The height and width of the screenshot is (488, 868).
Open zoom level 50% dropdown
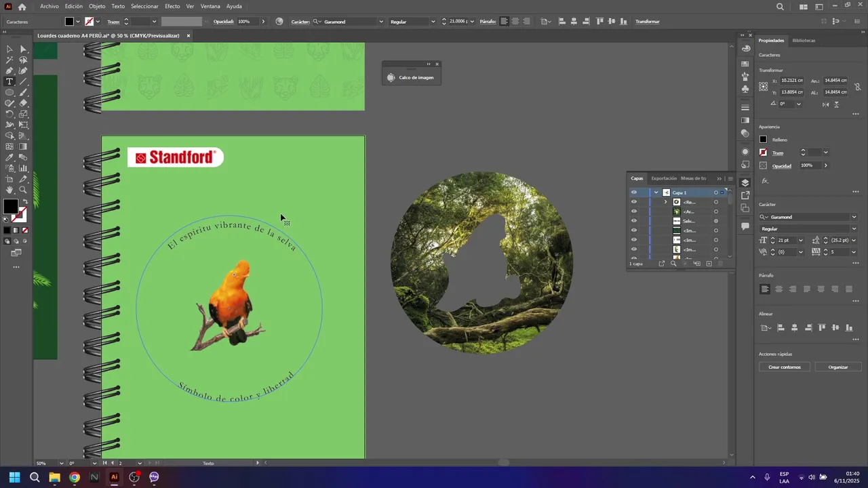tap(62, 464)
